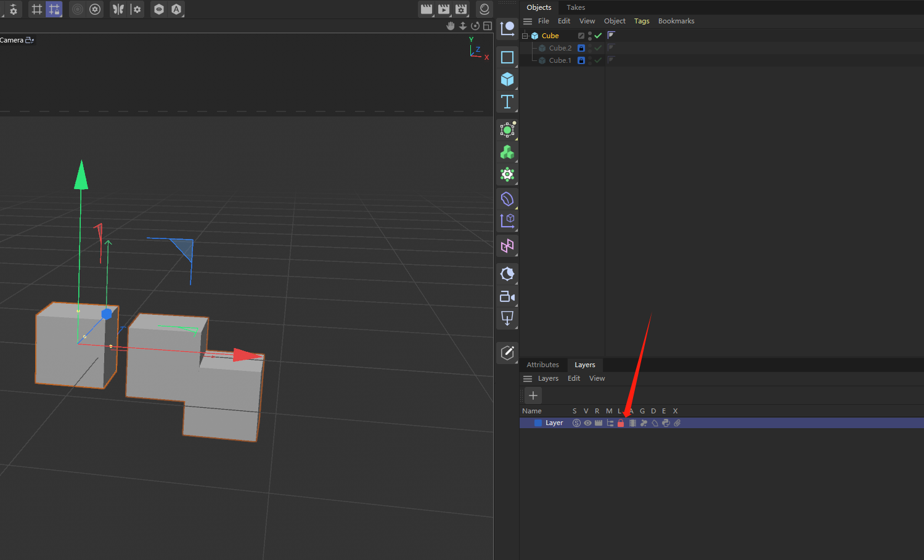Click the viewport orbit rotate icon
This screenshot has height=560, width=924.
(475, 26)
